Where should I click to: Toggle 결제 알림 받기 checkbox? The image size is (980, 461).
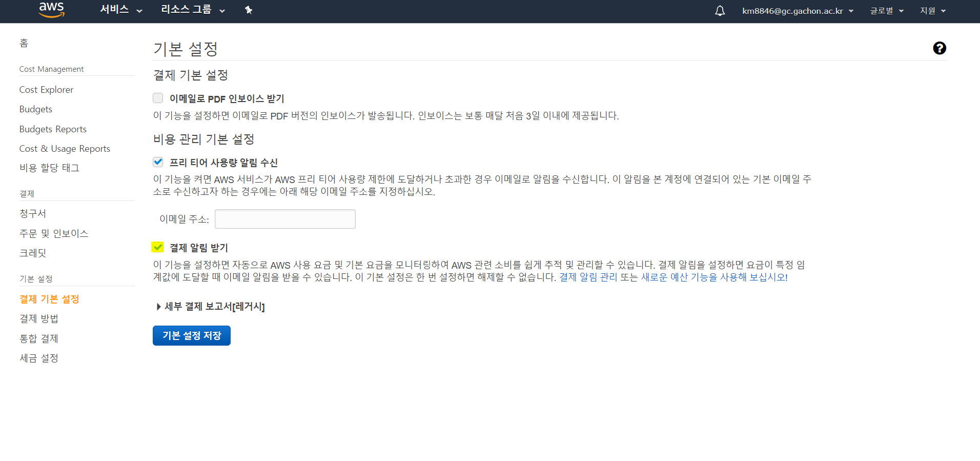tap(158, 247)
